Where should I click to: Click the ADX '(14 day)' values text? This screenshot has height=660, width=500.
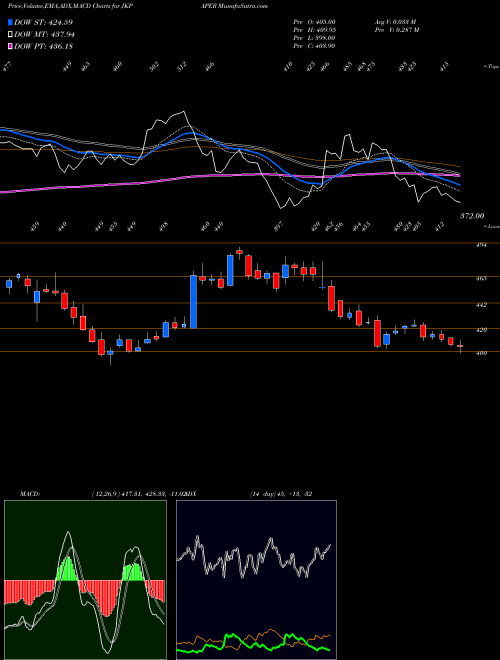coord(281,494)
